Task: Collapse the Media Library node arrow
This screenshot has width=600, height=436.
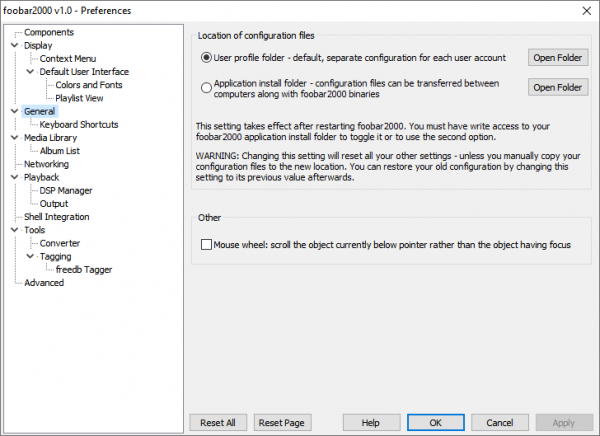Action: (14, 138)
